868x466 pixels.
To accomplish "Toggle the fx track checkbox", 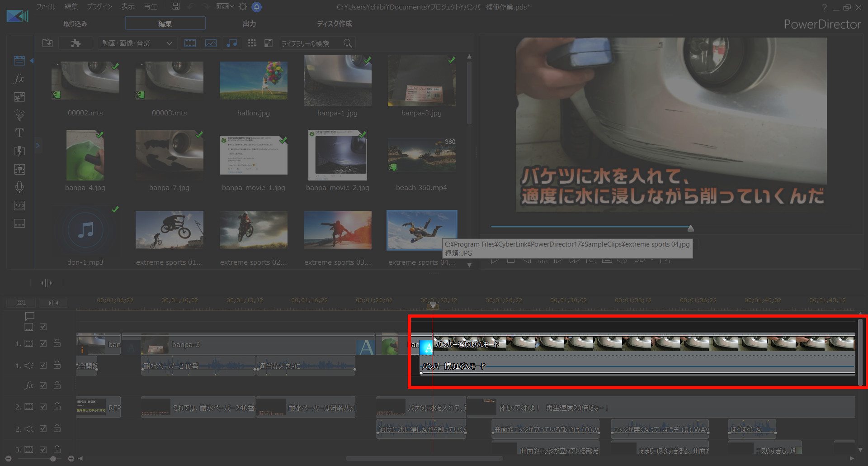I will coord(43,385).
